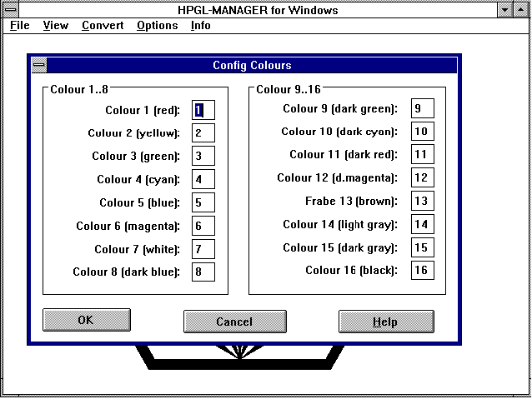The height and width of the screenshot is (399, 532).
Task: Select the Colour 8 (dark blue) field
Action: [203, 272]
